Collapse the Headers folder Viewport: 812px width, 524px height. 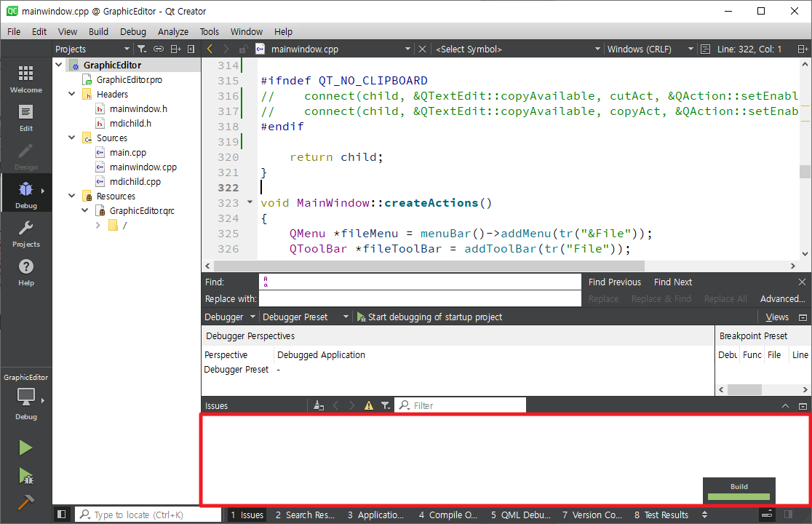[x=72, y=94]
